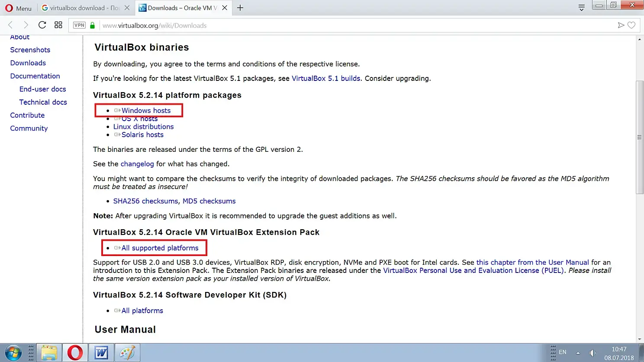The height and width of the screenshot is (362, 644).
Task: Follow the VirtualBox 5.1 builds link
Action: [x=326, y=78]
